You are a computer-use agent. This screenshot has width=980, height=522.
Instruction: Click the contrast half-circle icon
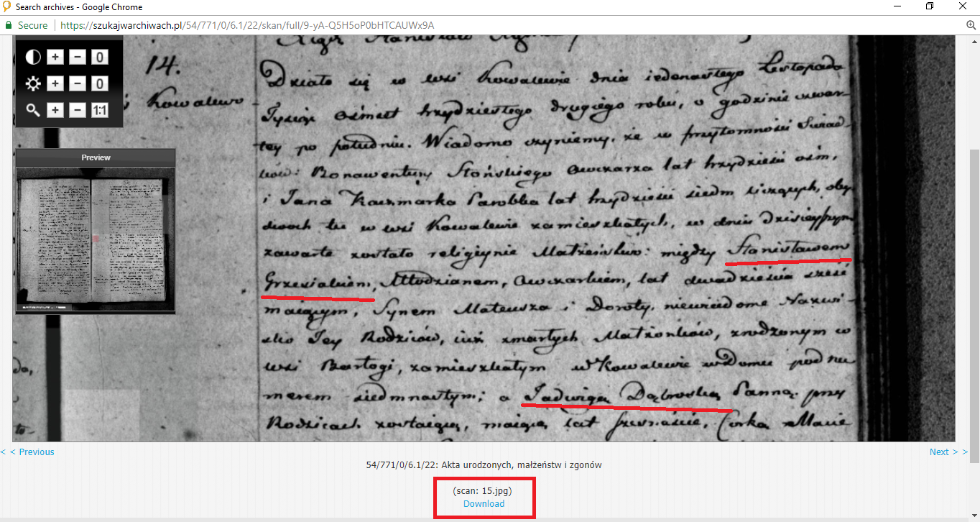(33, 57)
